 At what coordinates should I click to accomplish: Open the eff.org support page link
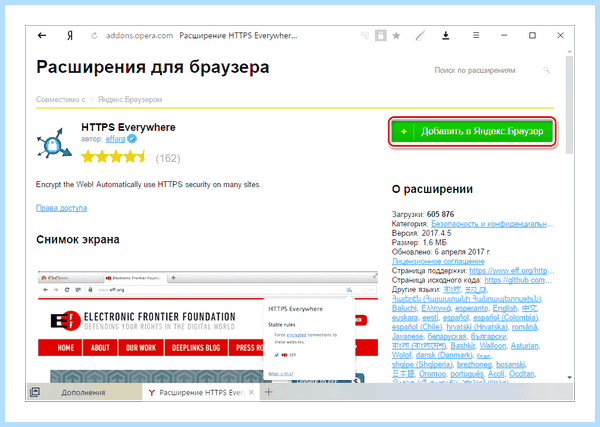click(x=511, y=271)
